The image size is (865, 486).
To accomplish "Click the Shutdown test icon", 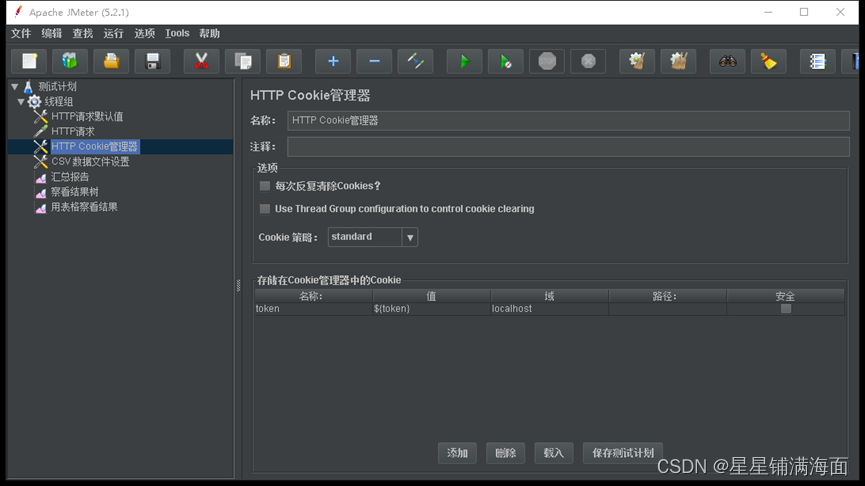I will [x=588, y=61].
